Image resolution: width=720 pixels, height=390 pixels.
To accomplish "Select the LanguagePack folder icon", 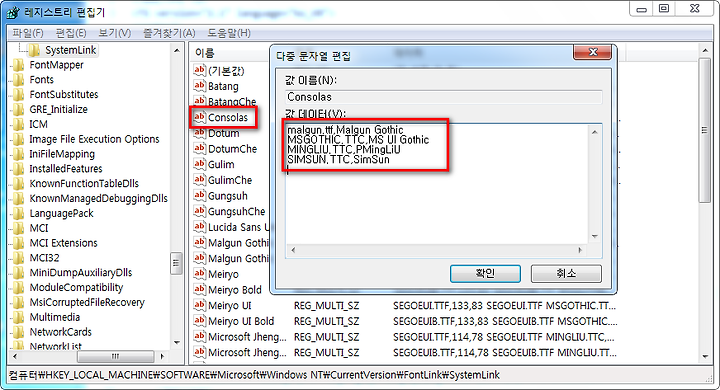I will pyautogui.click(x=19, y=213).
